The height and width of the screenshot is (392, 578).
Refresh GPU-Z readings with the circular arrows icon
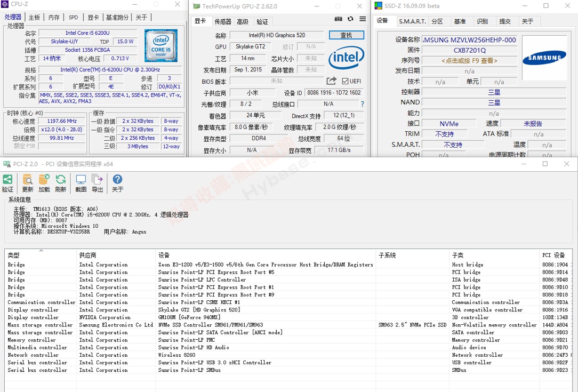(x=350, y=19)
